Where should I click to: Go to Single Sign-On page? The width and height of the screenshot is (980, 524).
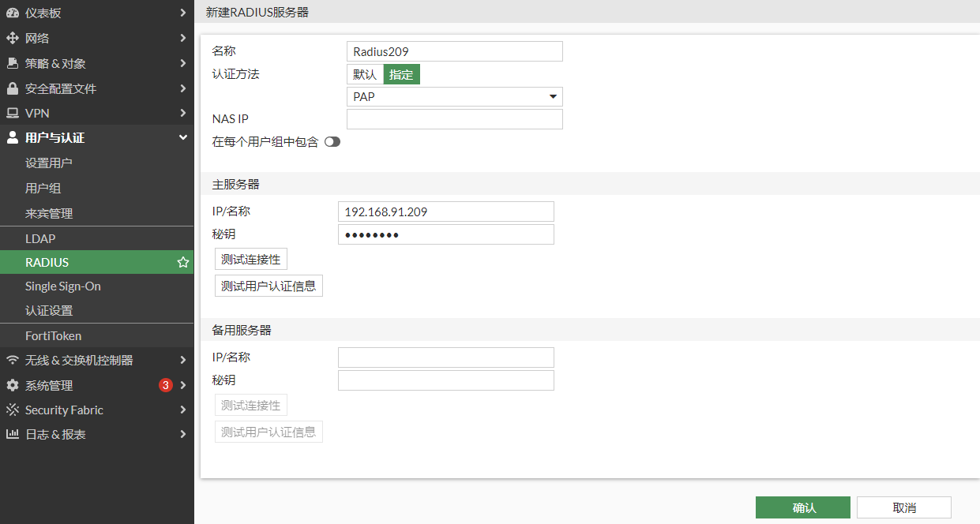coord(63,286)
